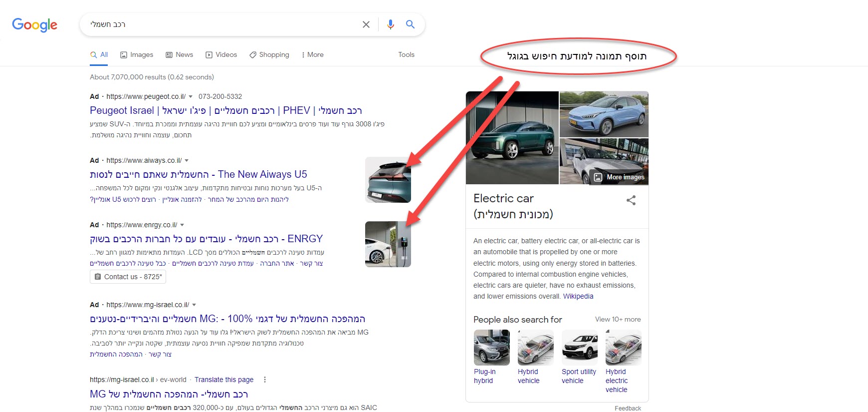The image size is (868, 412).
Task: Click Translate this page link
Action: pyautogui.click(x=224, y=380)
